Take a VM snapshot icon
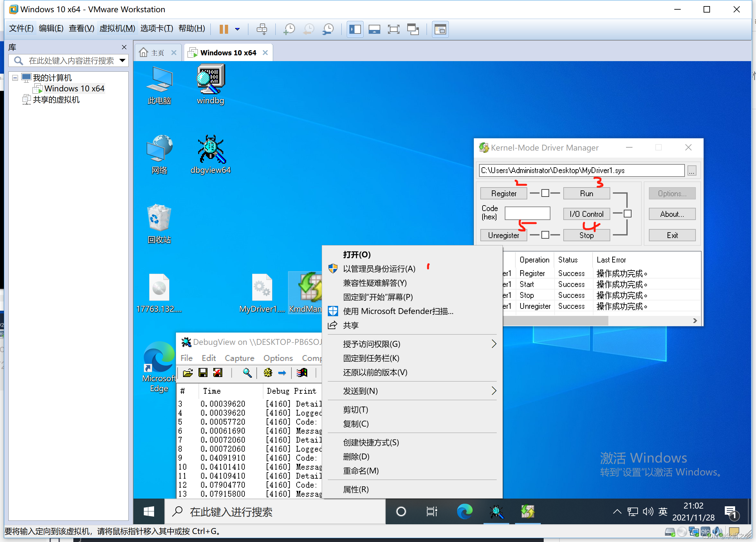The width and height of the screenshot is (756, 542). tap(289, 29)
